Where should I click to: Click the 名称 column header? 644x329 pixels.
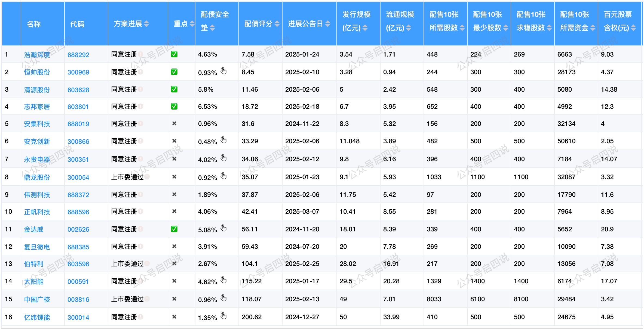(34, 24)
